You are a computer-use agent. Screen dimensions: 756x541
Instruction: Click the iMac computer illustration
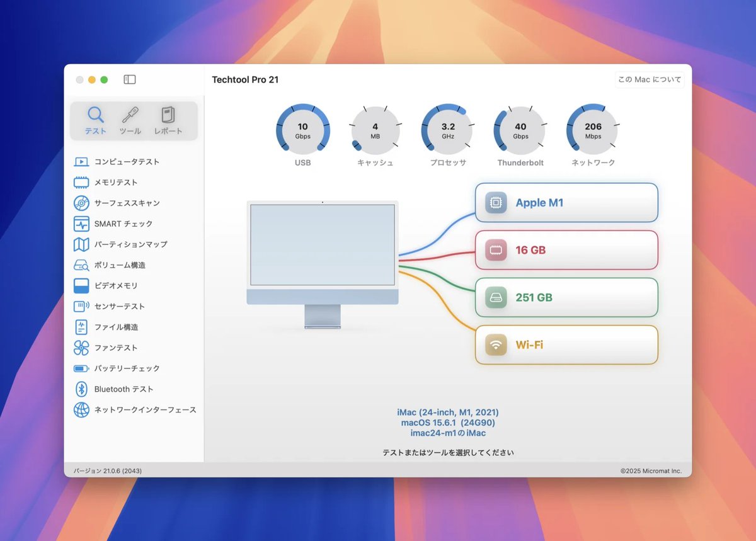pos(323,265)
